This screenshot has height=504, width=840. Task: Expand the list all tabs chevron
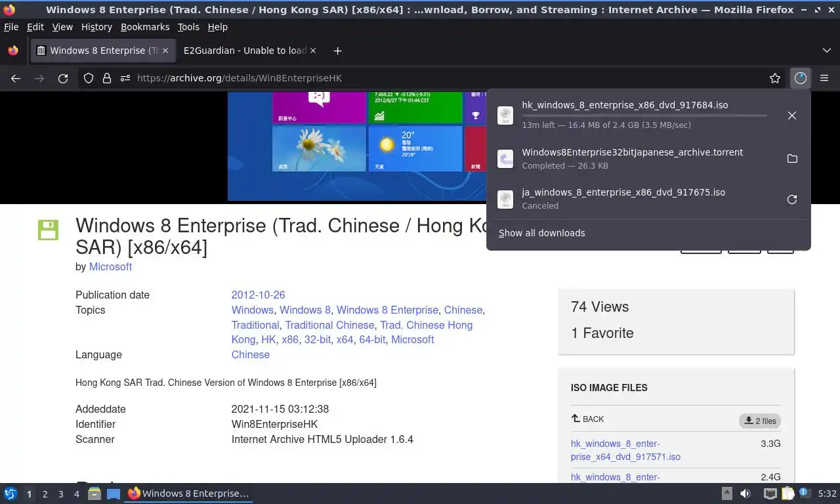[x=826, y=51]
